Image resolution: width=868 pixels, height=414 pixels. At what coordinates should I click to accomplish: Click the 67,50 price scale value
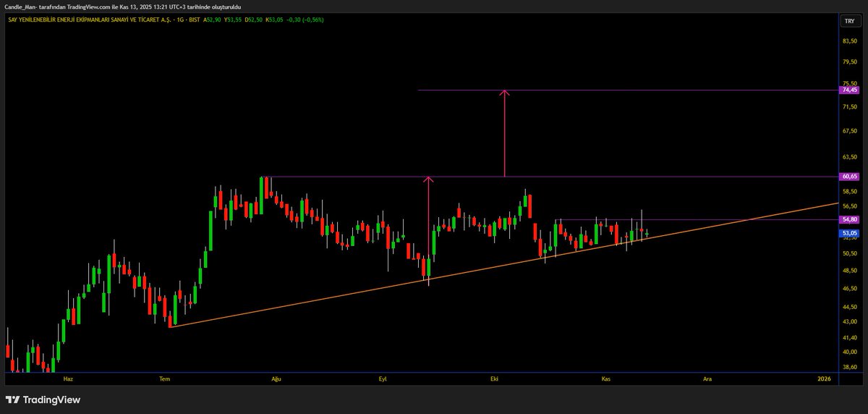point(849,131)
